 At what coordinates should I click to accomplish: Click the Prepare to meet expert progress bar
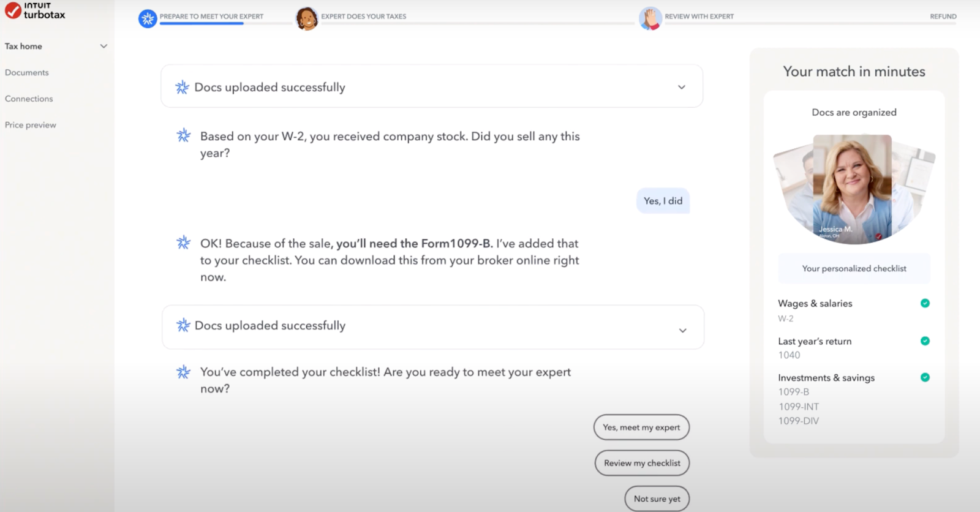[202, 23]
